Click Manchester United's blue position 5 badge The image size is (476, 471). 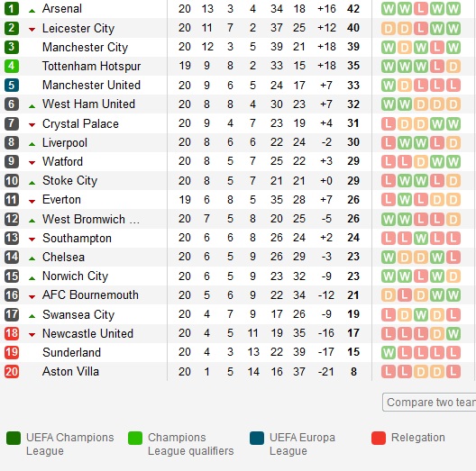[12, 85]
